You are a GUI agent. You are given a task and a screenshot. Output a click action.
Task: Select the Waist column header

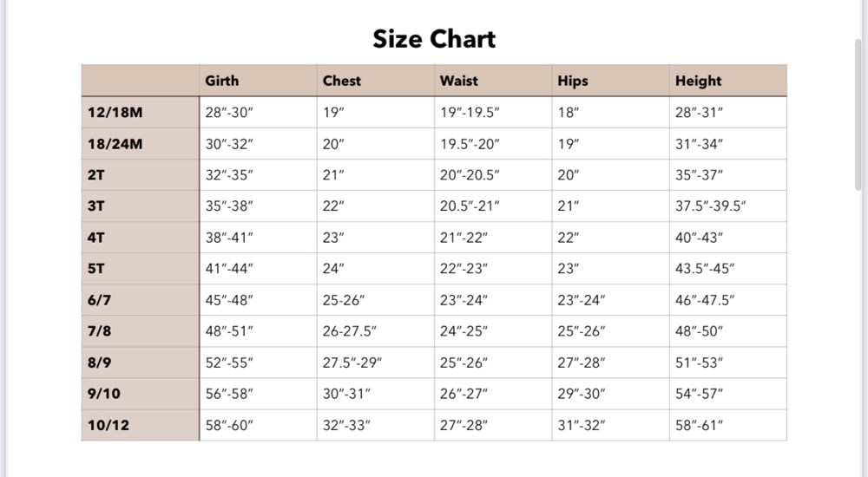pyautogui.click(x=458, y=81)
